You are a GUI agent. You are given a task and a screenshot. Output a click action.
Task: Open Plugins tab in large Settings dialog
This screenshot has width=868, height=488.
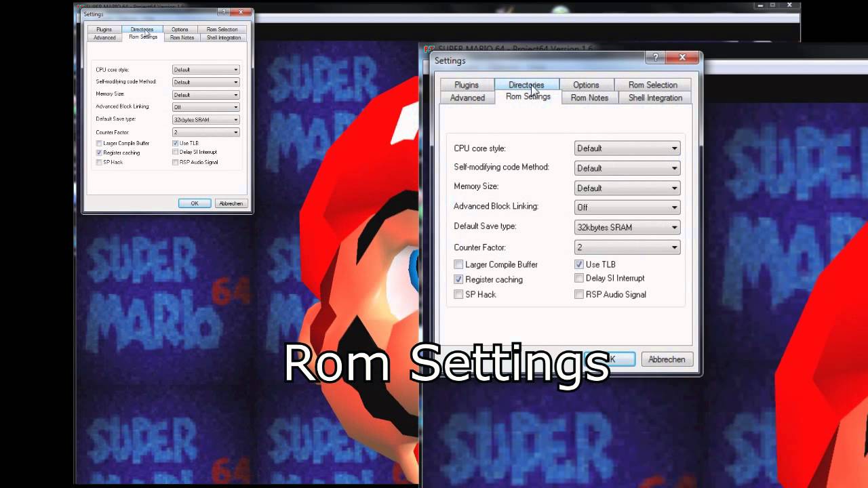point(466,85)
